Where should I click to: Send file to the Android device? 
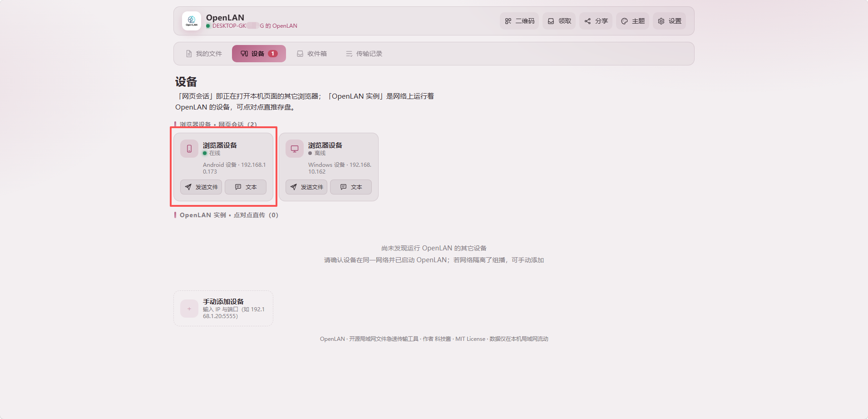(x=201, y=187)
